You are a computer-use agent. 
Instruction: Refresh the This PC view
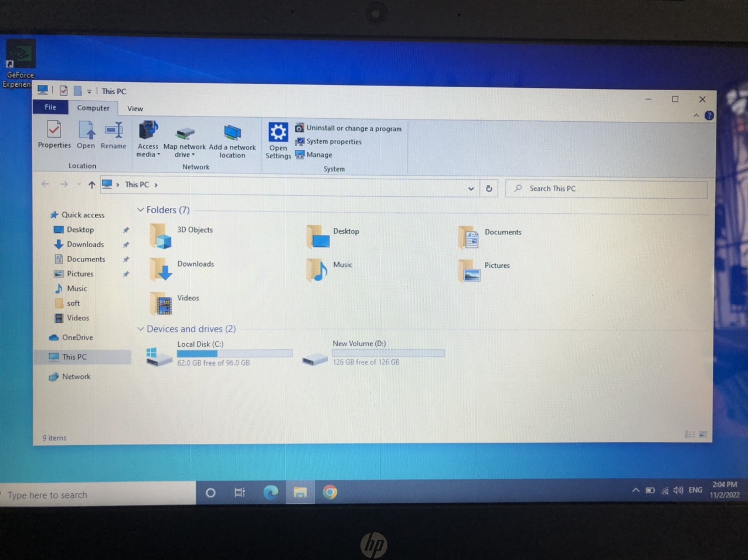(489, 189)
